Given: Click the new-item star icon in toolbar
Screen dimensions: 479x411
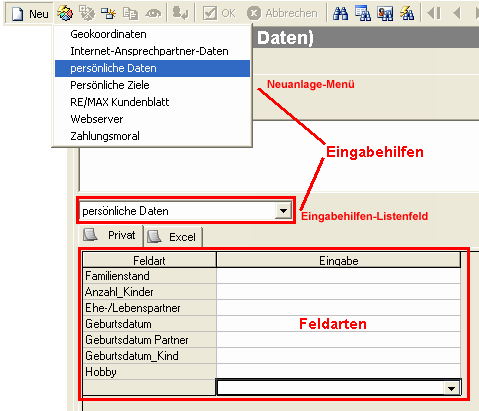Looking at the screenshot, I should point(108,13).
